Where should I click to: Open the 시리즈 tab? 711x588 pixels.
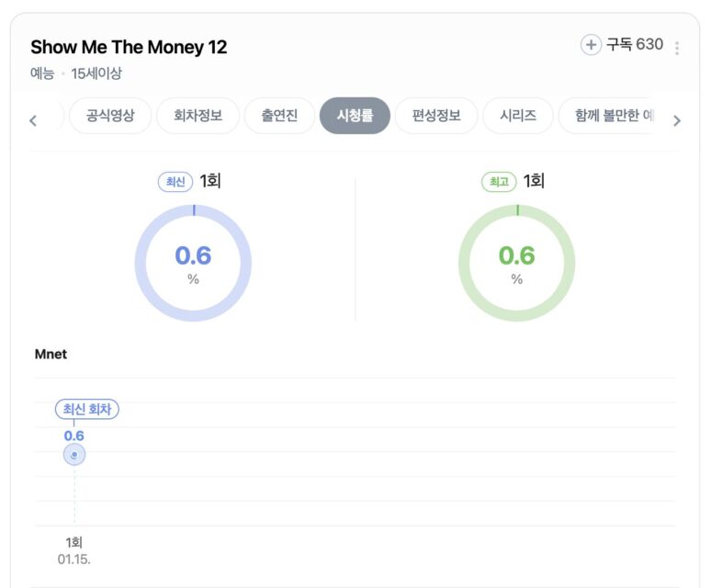pyautogui.click(x=518, y=117)
